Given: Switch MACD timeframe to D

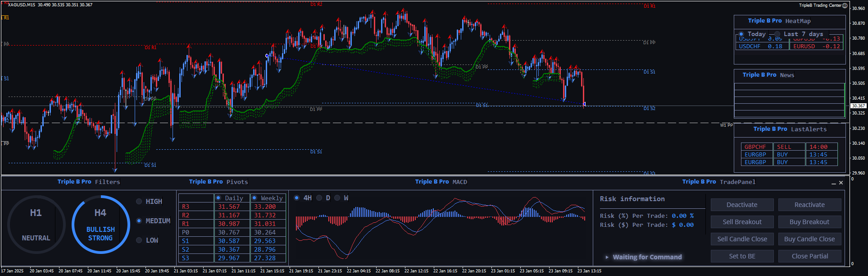Looking at the screenshot, I should [319, 198].
